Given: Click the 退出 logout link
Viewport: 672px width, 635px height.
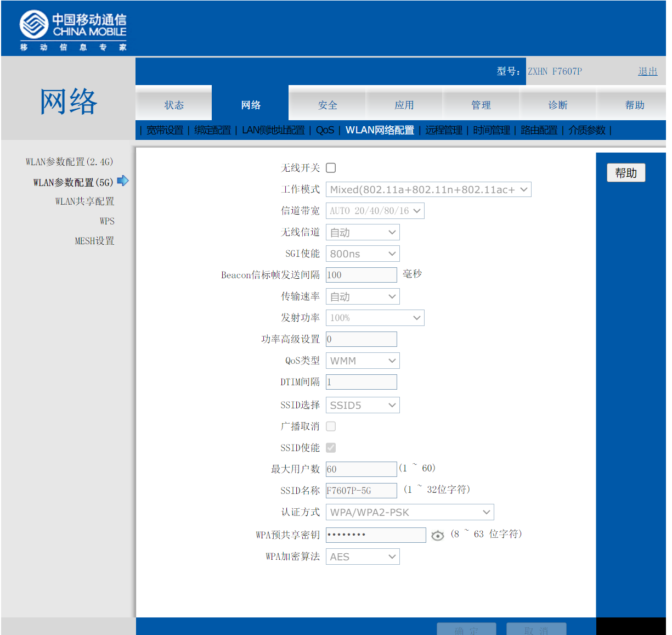Looking at the screenshot, I should 647,71.
